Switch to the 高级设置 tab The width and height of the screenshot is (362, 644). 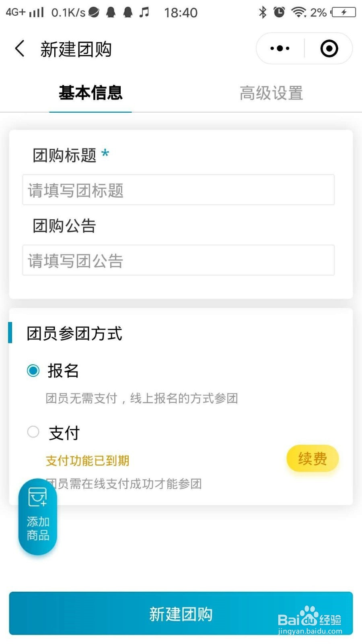click(271, 93)
